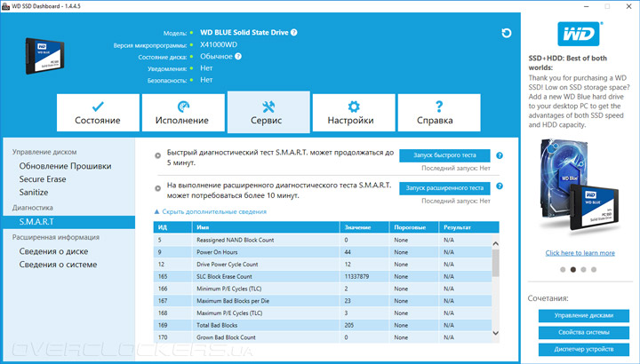Open help icon next to disk state Обычное
Image resolution: width=640 pixels, height=364 pixels.
pyautogui.click(x=238, y=56)
